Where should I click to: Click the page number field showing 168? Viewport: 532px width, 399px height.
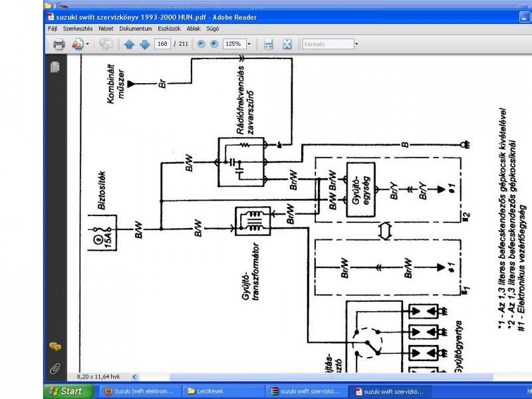click(162, 44)
